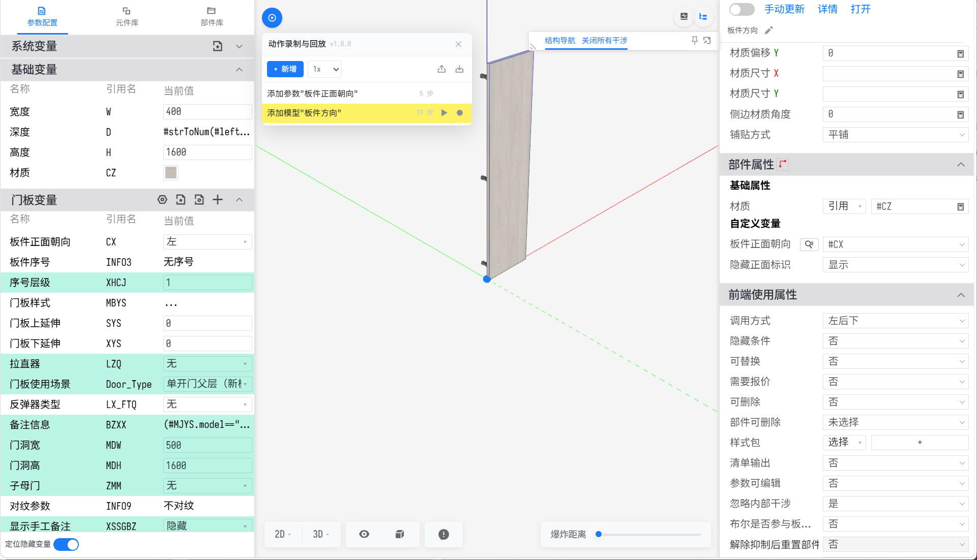The image size is (977, 560).
Task: Click the image panel icon above the viewport
Action: tap(684, 17)
